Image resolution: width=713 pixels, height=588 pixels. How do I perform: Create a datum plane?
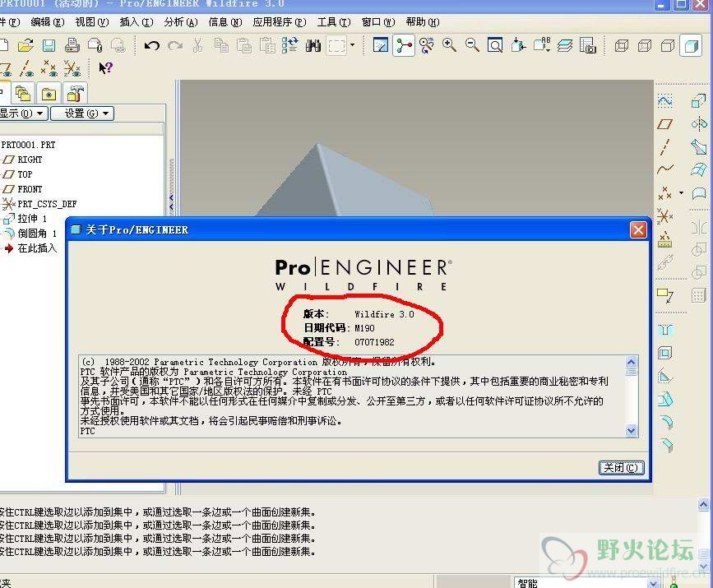point(664,123)
